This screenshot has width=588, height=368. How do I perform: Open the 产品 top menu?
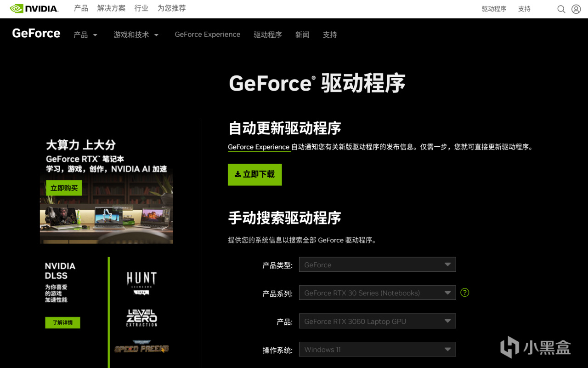pyautogui.click(x=81, y=8)
